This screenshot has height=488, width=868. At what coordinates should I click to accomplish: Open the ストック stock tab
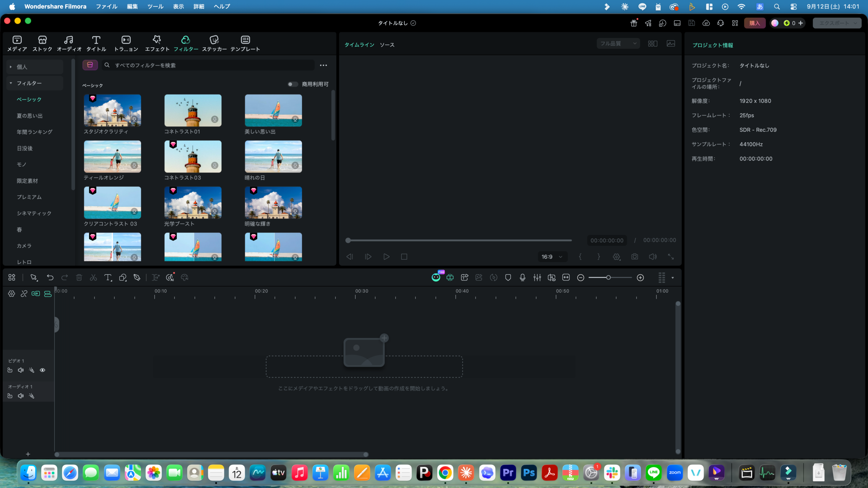[x=42, y=43]
